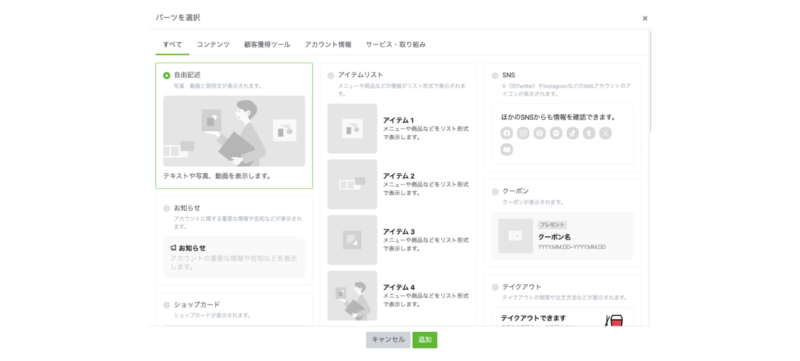Click the Facebook icon in SNS preview
This screenshot has height=361, width=800.
pos(507,133)
